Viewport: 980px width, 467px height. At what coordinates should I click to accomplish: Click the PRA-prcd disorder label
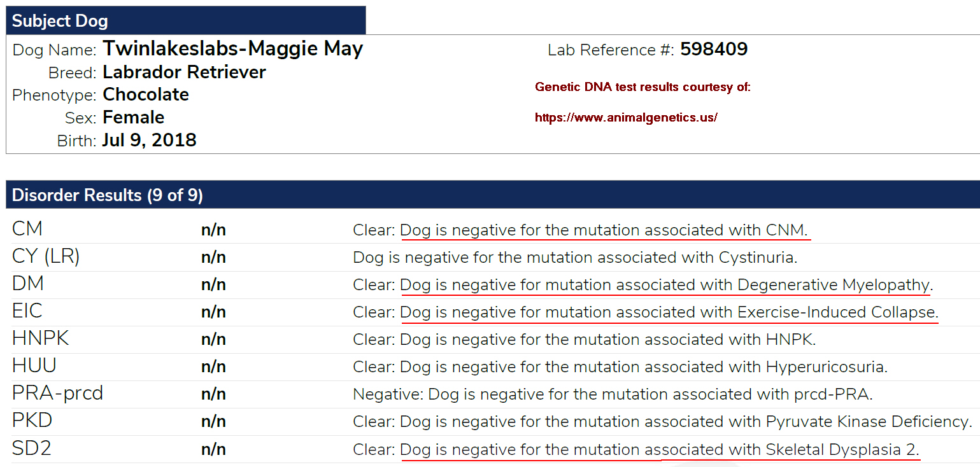pyautogui.click(x=57, y=393)
